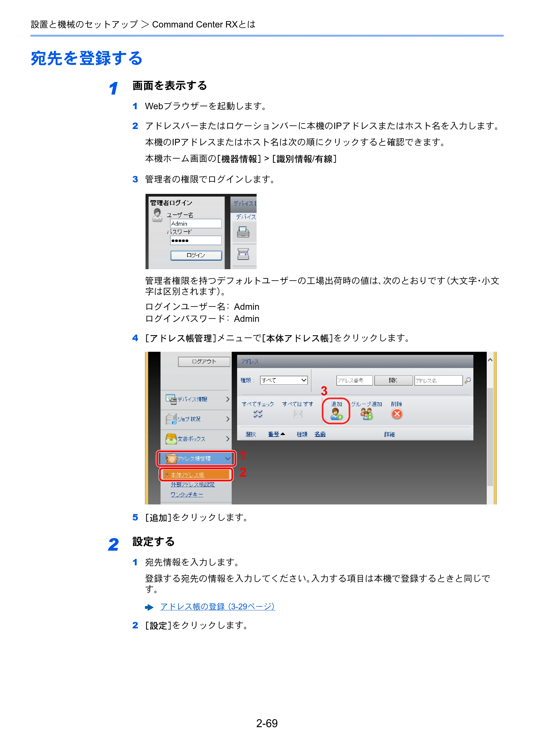
Task: Click the ログアウト button
Action: coord(204,362)
